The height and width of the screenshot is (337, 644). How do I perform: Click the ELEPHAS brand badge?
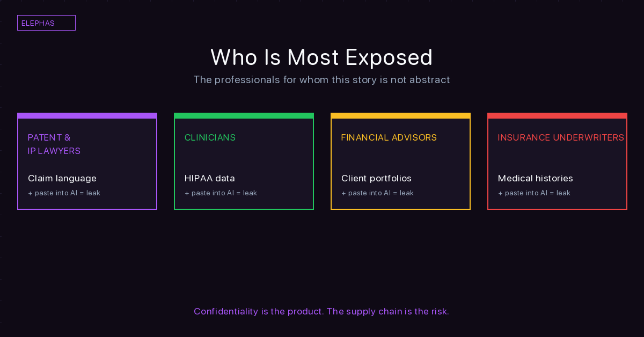click(46, 23)
